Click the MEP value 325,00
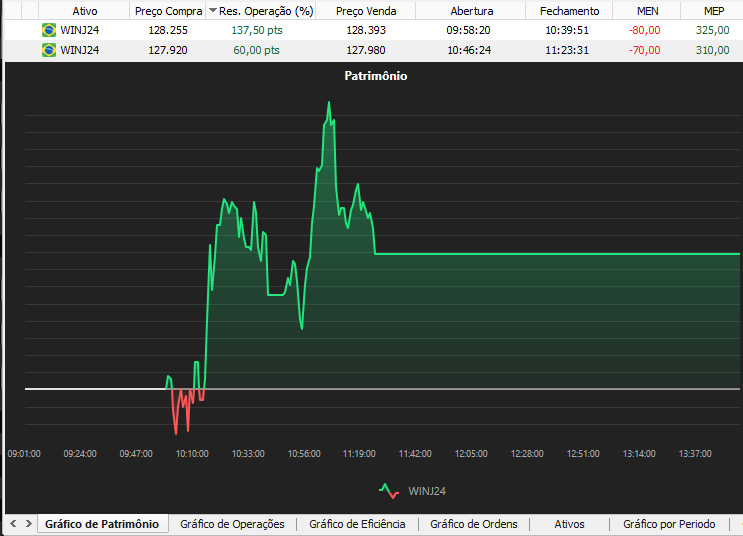743x536 pixels. [x=713, y=30]
